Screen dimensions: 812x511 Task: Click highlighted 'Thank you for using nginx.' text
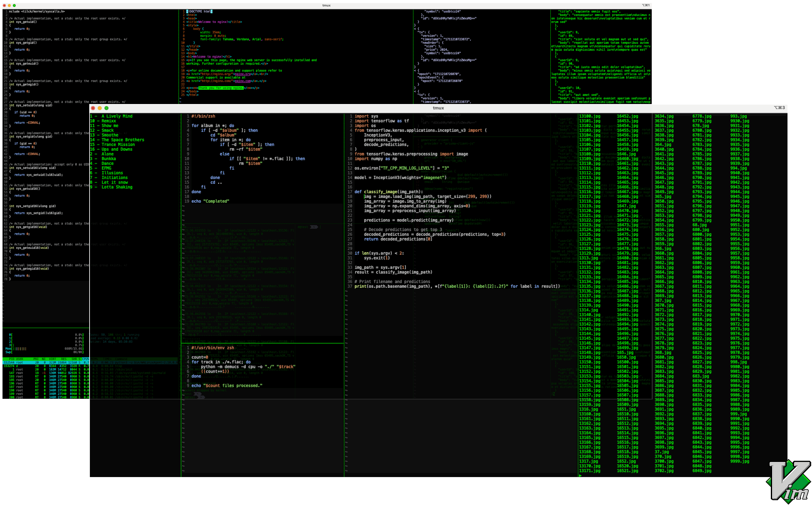[221, 88]
